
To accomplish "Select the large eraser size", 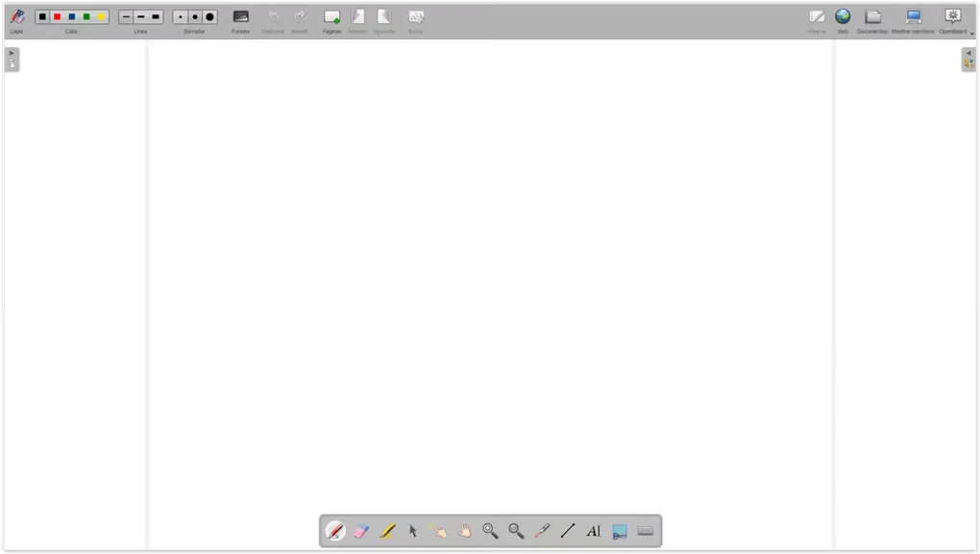I will tap(210, 17).
